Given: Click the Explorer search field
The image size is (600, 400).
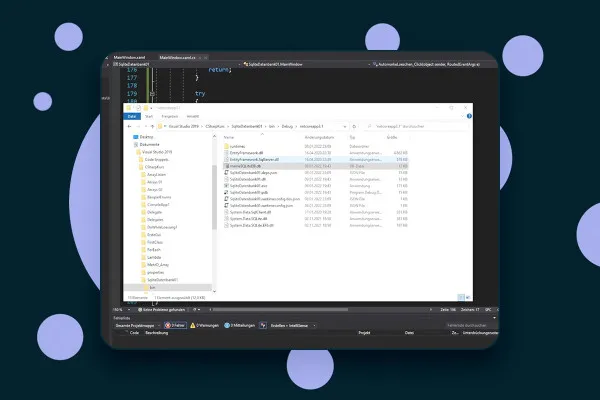Looking at the screenshot, I should coord(417,126).
